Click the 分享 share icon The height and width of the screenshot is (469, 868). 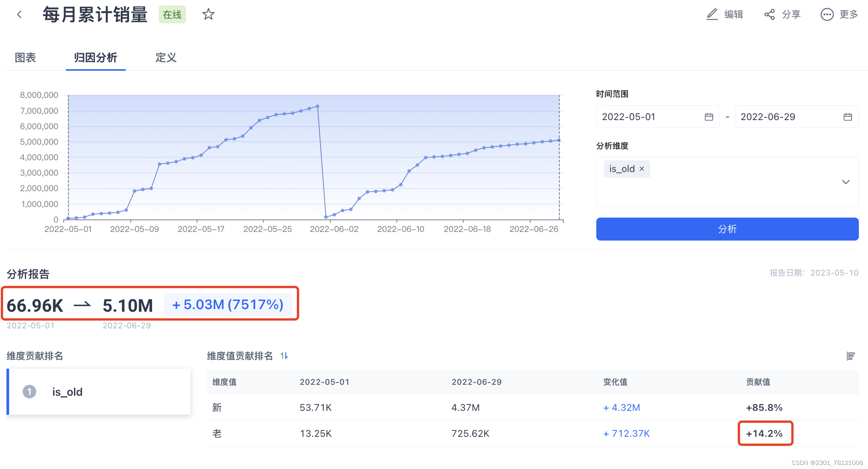click(x=769, y=14)
